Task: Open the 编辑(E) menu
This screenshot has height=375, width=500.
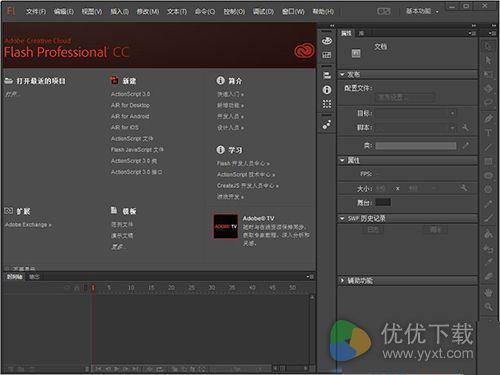Action: tap(63, 12)
